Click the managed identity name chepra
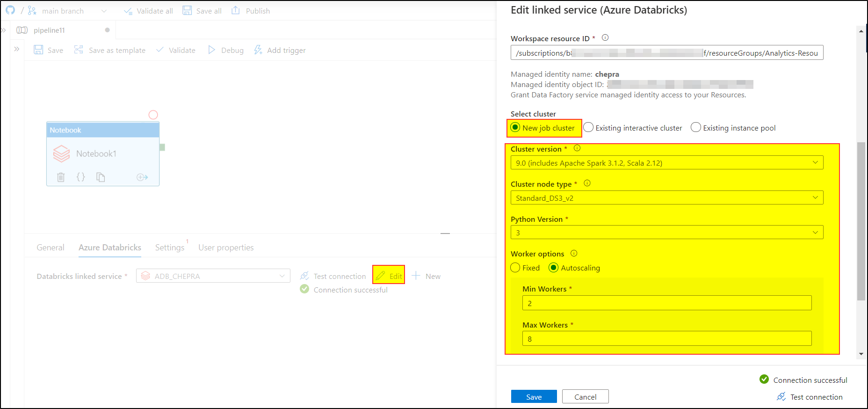This screenshot has width=868, height=409. [x=607, y=74]
